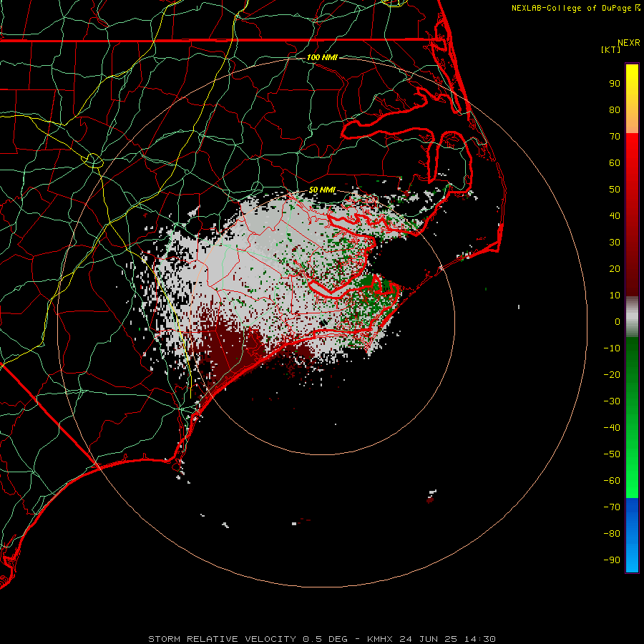Click the -60 value on velocity scale
This screenshot has height=644, width=644.
point(612,481)
